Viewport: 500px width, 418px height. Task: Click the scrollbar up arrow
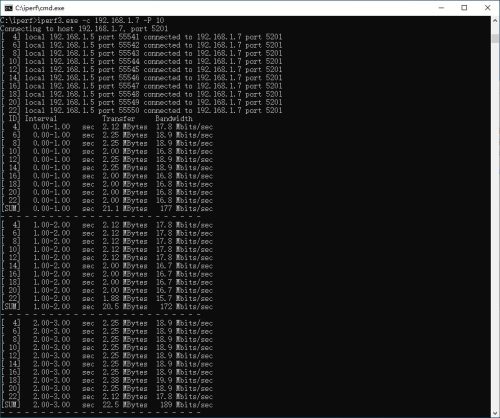(495, 21)
